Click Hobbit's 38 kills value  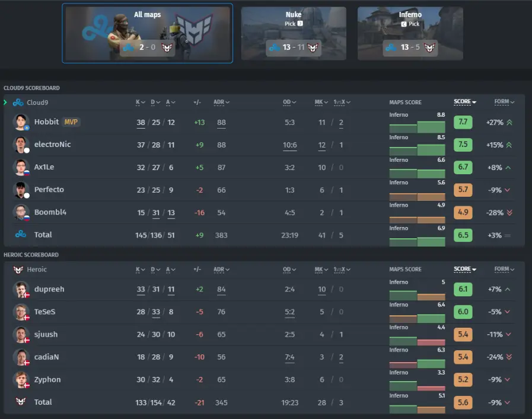coord(141,122)
